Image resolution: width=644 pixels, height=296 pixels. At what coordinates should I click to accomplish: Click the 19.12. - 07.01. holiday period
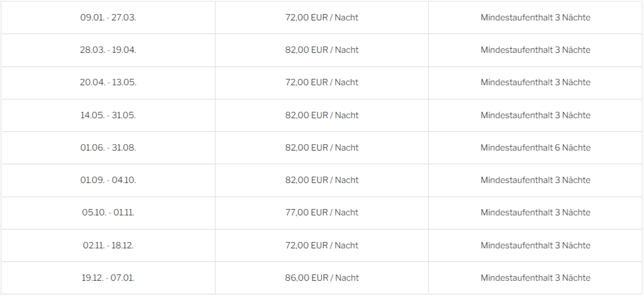[108, 278]
